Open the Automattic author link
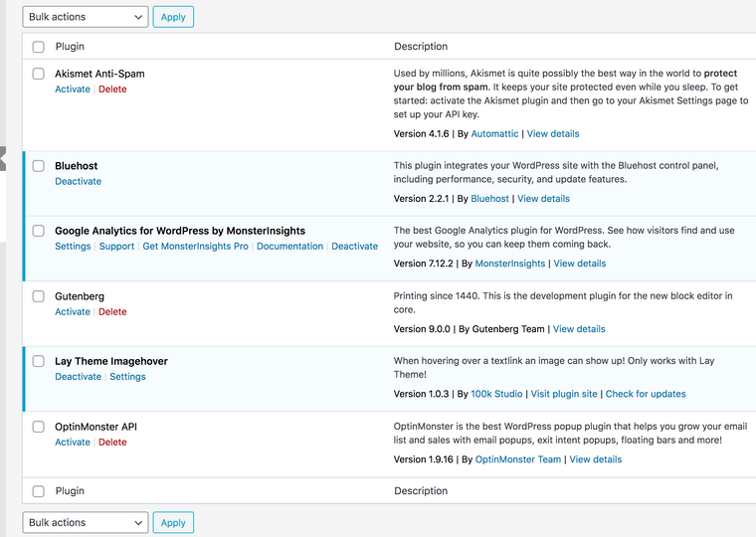The width and height of the screenshot is (756, 537). point(494,134)
